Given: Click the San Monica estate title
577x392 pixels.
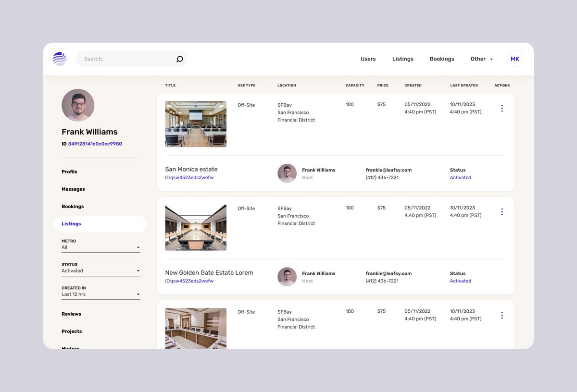Looking at the screenshot, I should point(191,169).
